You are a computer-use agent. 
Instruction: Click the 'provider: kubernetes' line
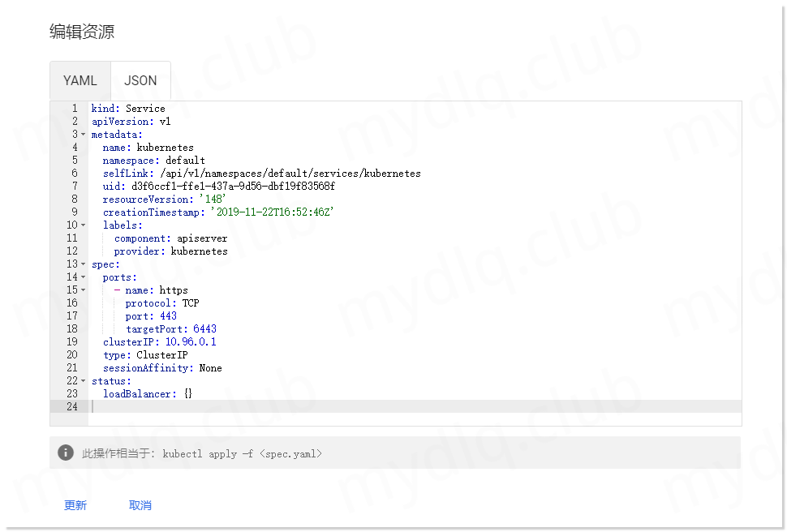[170, 251]
